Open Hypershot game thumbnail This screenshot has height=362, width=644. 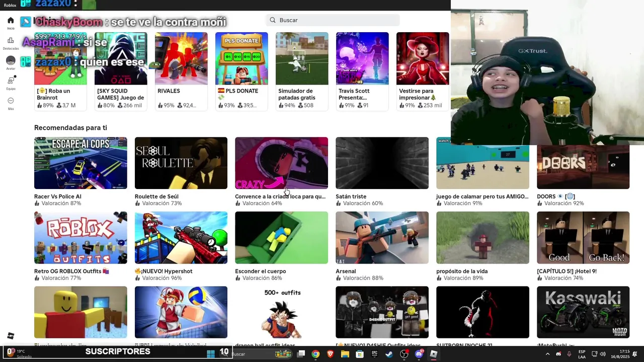pos(181,237)
